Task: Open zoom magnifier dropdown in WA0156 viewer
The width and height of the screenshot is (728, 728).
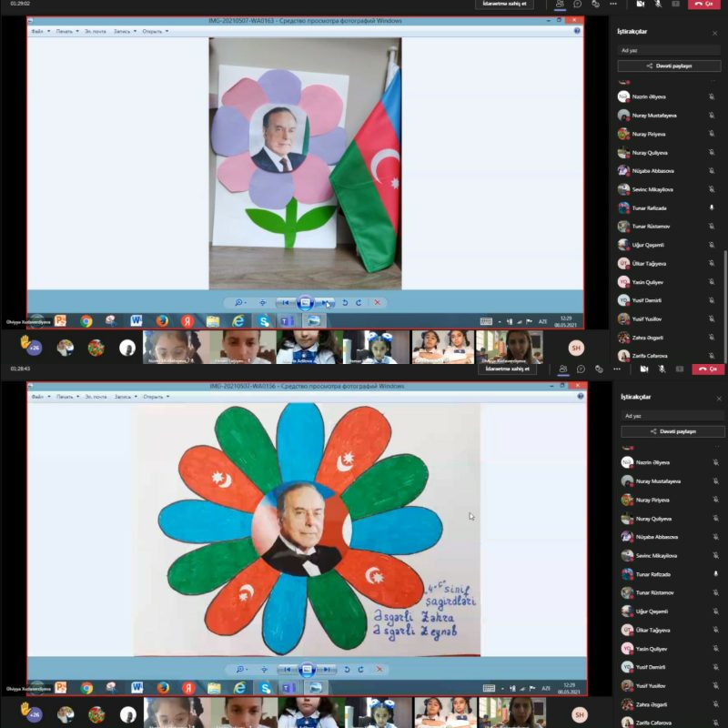Action: [241, 670]
